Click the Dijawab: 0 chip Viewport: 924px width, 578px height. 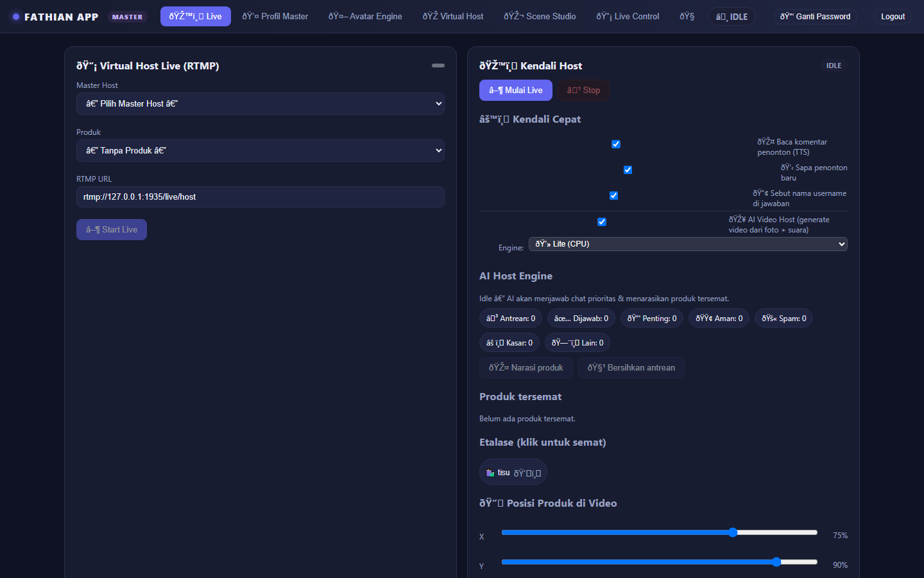(x=581, y=319)
